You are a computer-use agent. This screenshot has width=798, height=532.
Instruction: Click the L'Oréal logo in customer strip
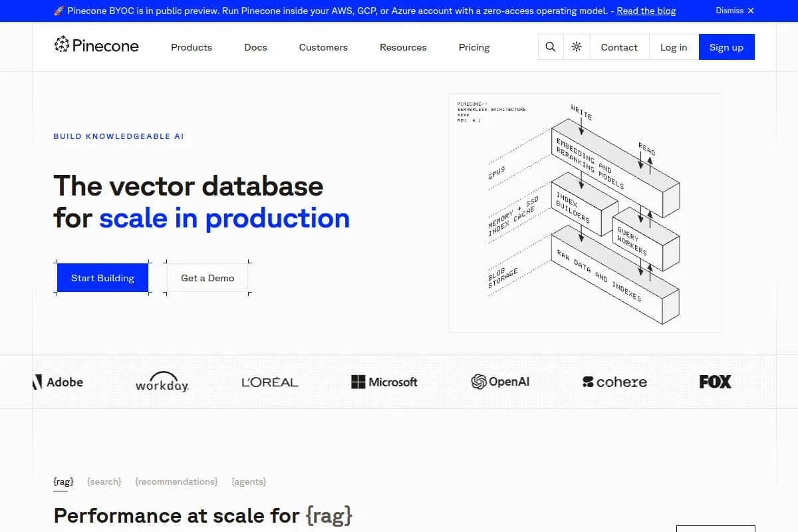[x=270, y=382]
